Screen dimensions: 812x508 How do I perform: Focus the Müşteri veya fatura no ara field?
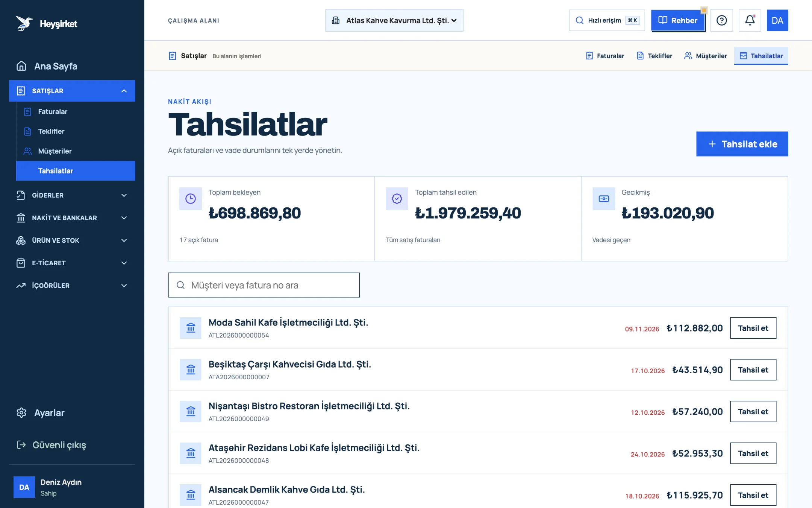(264, 285)
